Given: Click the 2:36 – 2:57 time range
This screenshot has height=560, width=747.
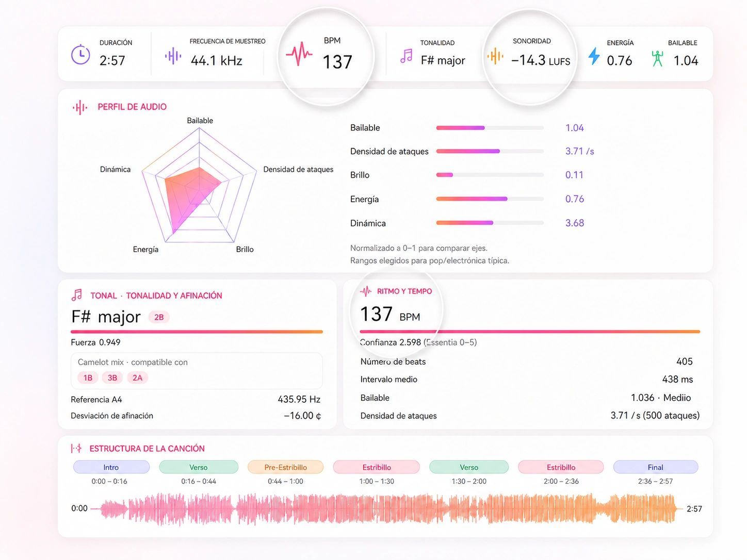Looking at the screenshot, I should [656, 481].
